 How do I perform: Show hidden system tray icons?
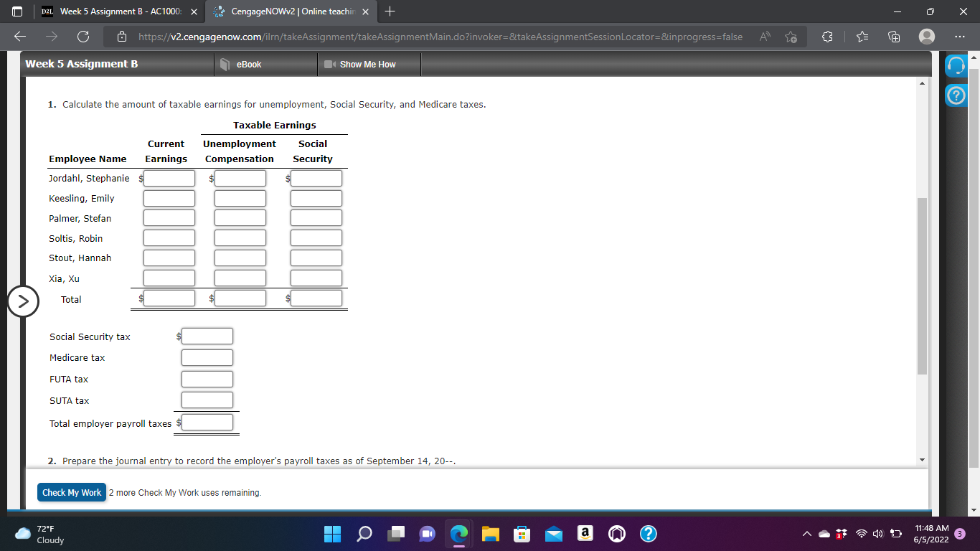pos(806,534)
